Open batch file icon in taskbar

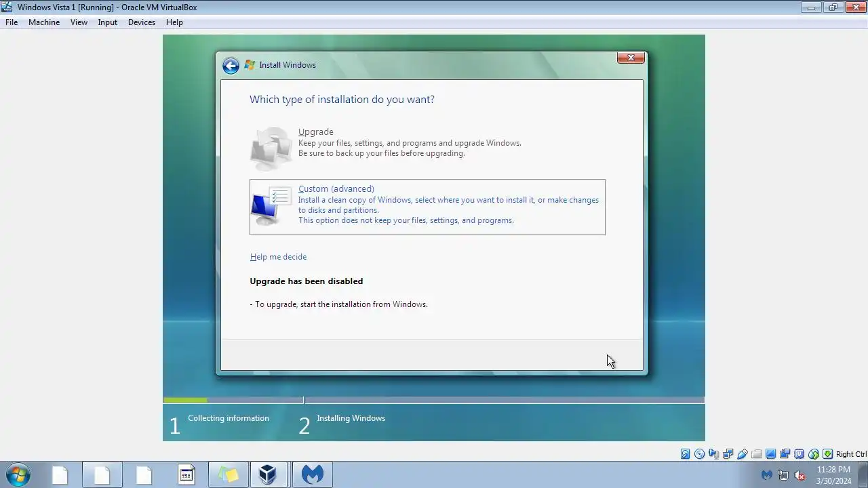coord(186,474)
